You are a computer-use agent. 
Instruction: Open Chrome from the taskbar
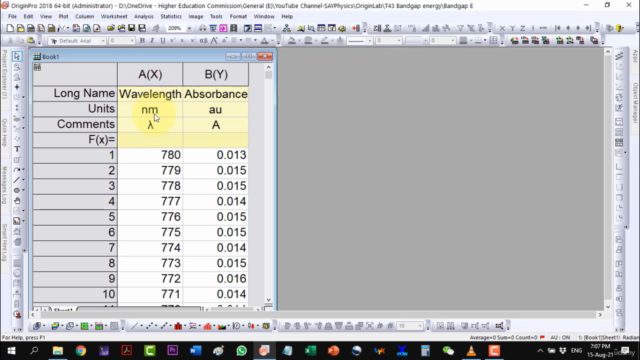81,351
